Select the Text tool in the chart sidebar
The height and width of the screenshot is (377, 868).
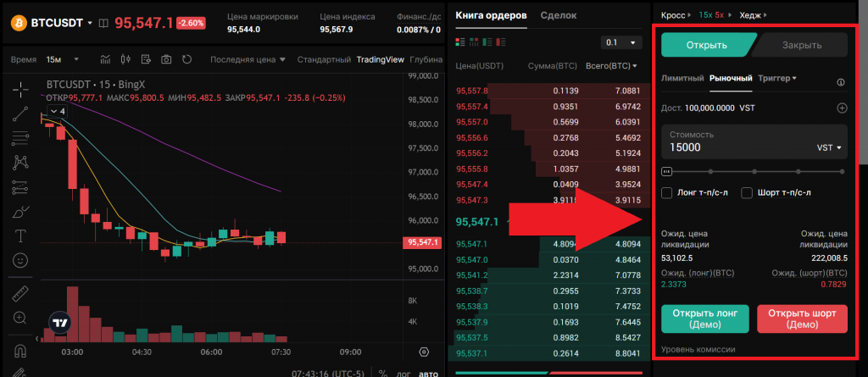[x=21, y=235]
